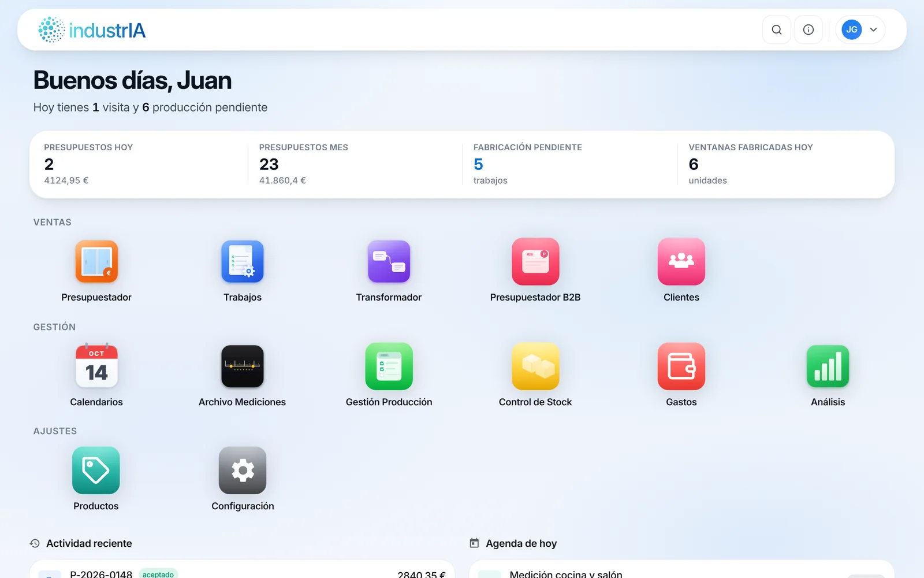The image size is (924, 578).
Task: Click the search magnifier button
Action: (777, 29)
